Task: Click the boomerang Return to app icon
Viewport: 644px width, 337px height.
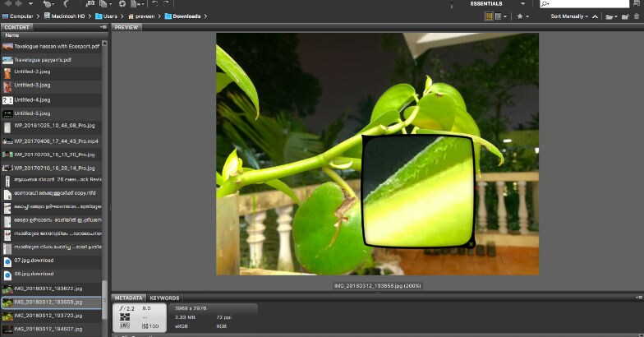Action: (66, 3)
